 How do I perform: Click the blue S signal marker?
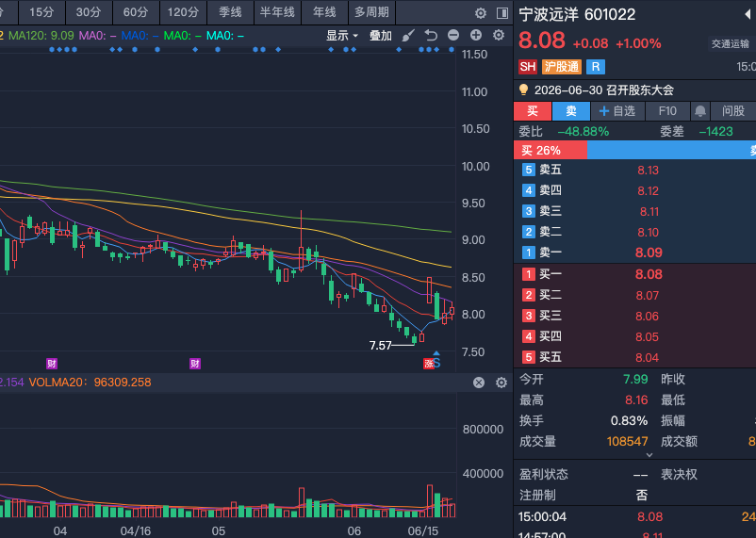pyautogui.click(x=436, y=361)
